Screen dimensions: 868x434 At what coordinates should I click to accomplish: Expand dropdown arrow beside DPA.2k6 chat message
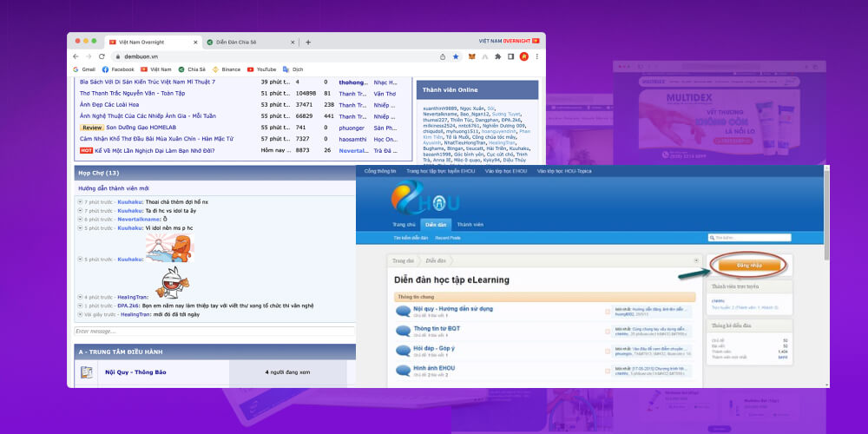click(80, 306)
